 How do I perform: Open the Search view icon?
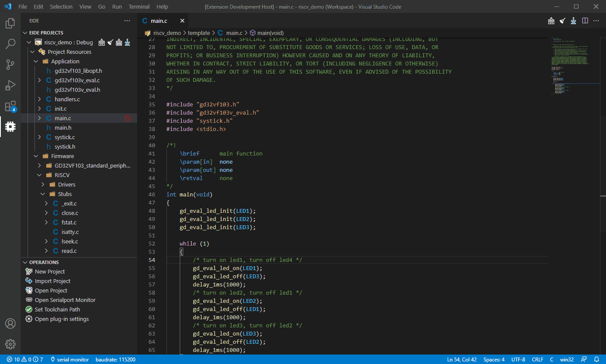(x=10, y=44)
